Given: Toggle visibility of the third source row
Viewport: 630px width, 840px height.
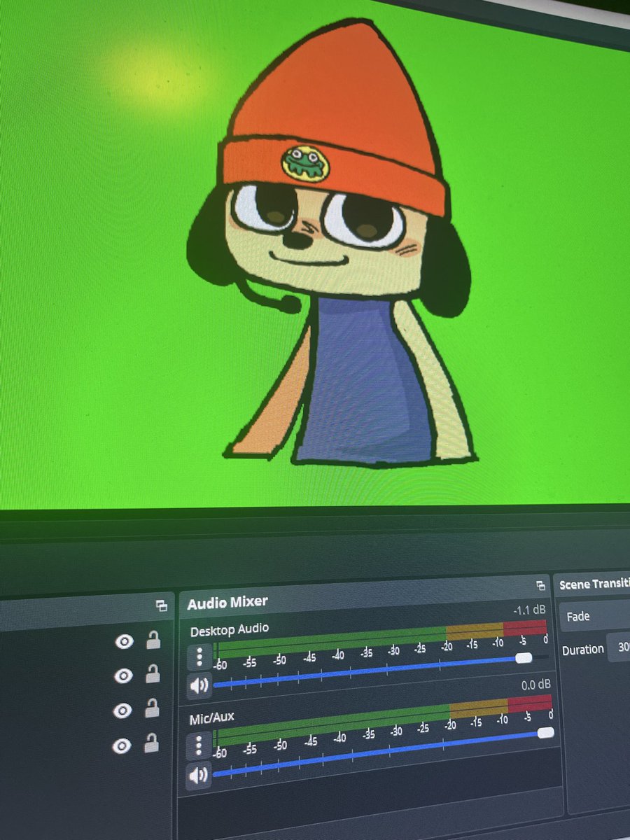Looking at the screenshot, I should coord(122,711).
